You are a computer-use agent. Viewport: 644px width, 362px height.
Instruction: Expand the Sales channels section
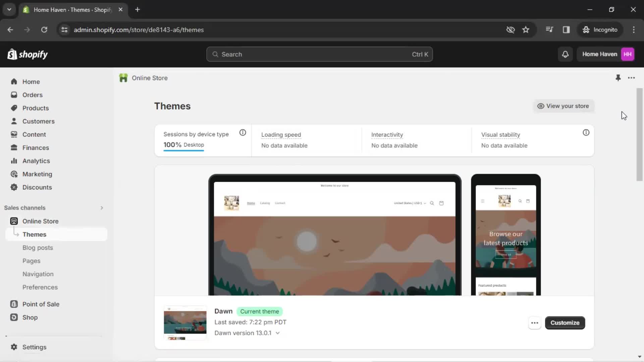[101, 208]
